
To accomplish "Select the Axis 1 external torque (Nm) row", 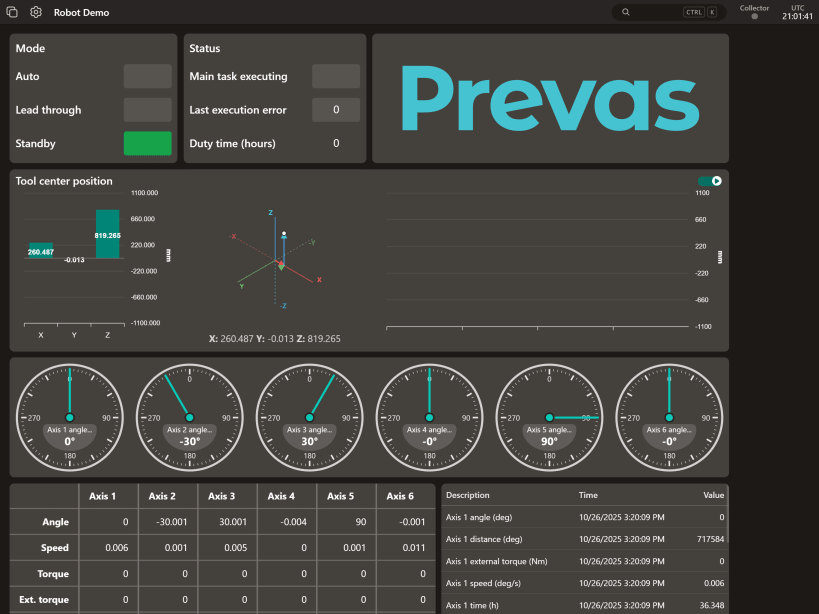I will [x=584, y=561].
